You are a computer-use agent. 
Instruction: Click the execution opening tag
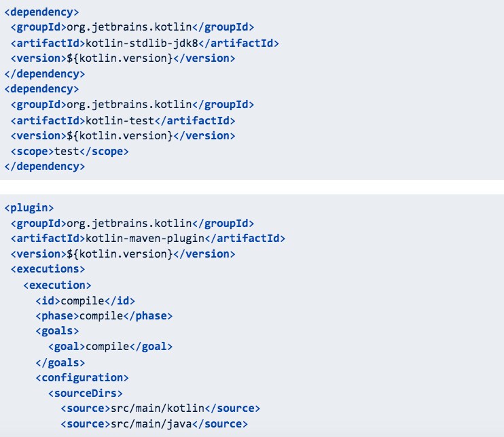click(57, 285)
